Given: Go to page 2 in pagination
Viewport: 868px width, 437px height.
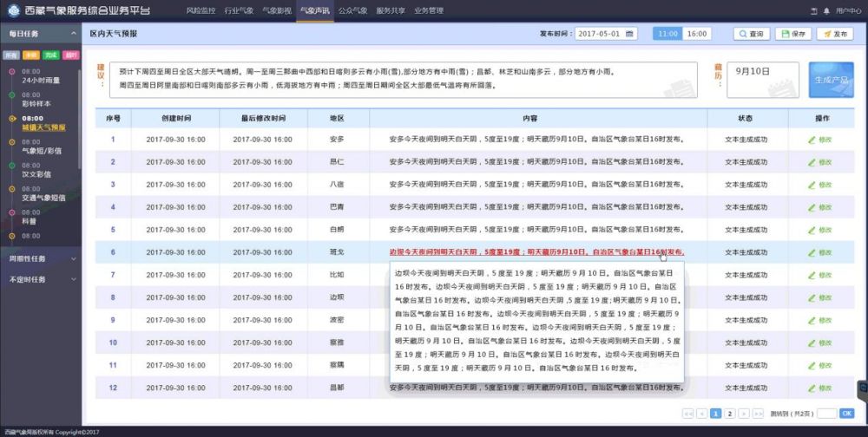Looking at the screenshot, I should coord(730,414).
